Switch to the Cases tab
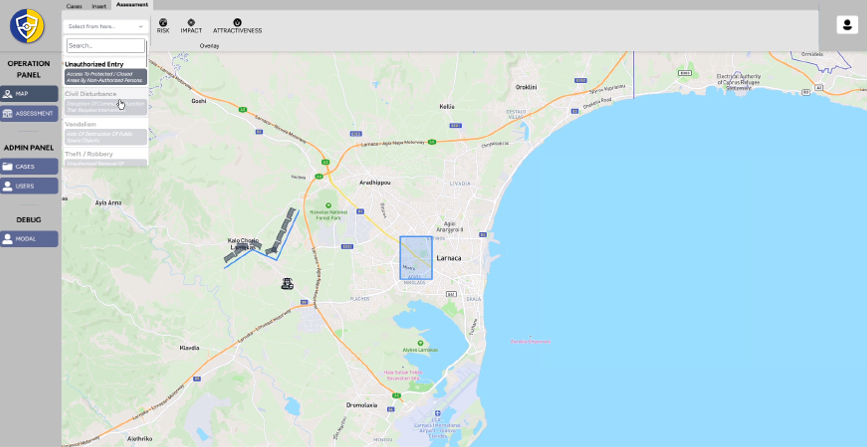Viewport: 867px width, 447px height. [74, 5]
